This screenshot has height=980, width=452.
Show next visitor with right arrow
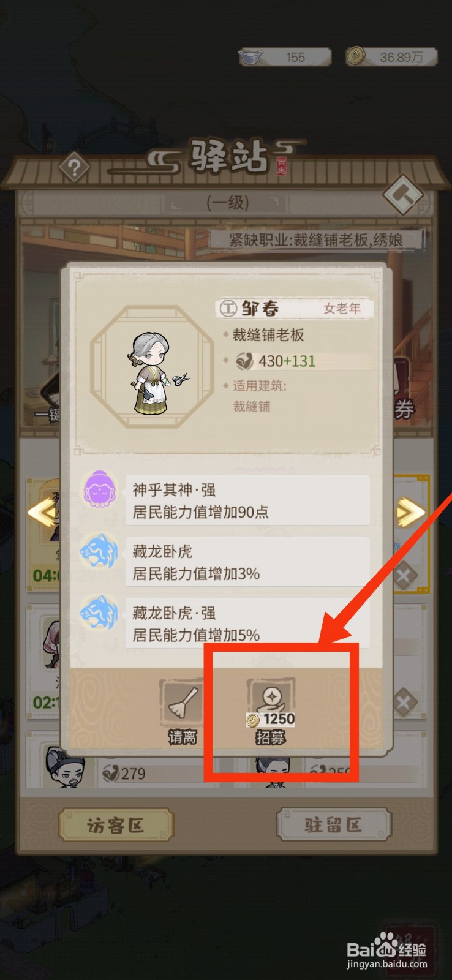(410, 512)
